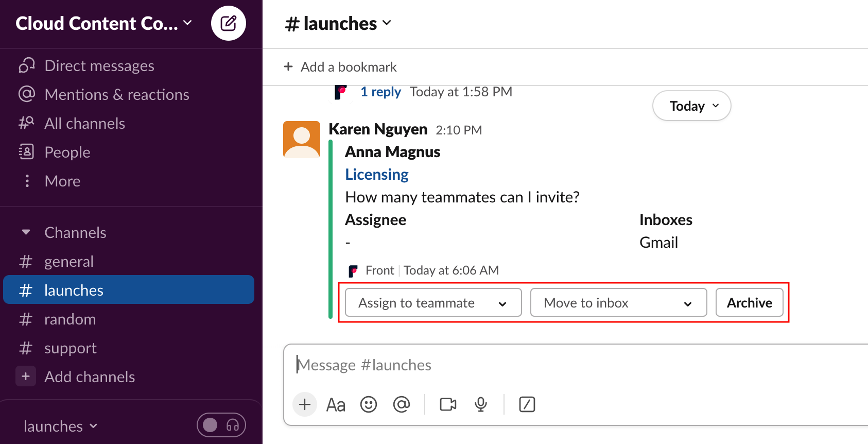
Task: Open the Cloud Content Co workspace menu
Action: point(104,23)
